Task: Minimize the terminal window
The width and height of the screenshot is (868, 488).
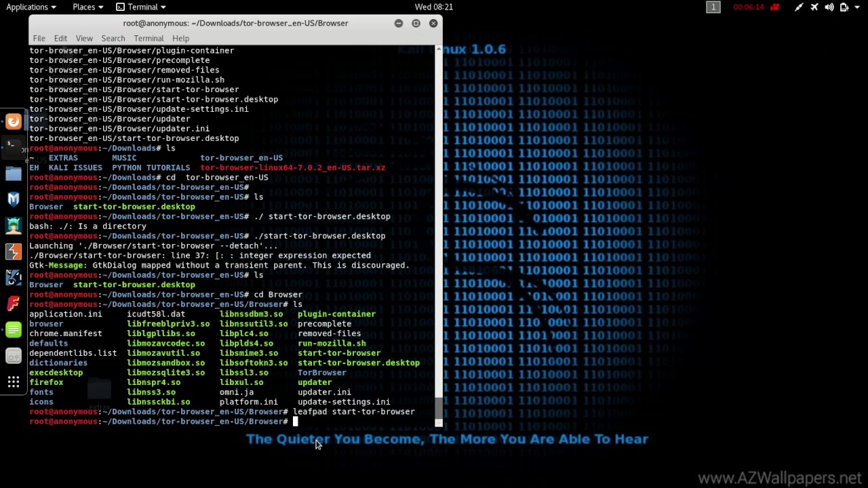Action: (x=399, y=23)
